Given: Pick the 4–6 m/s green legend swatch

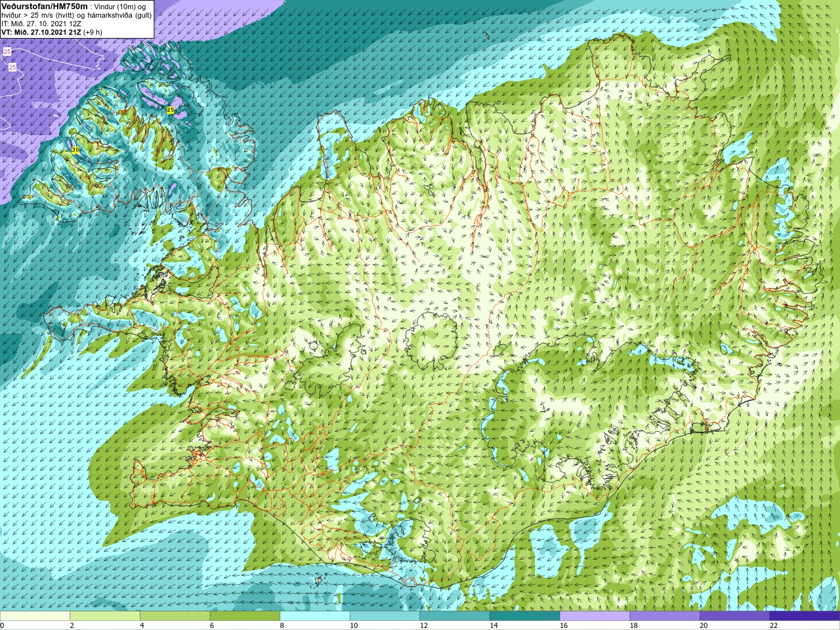Looking at the screenshot, I should coord(175,616).
